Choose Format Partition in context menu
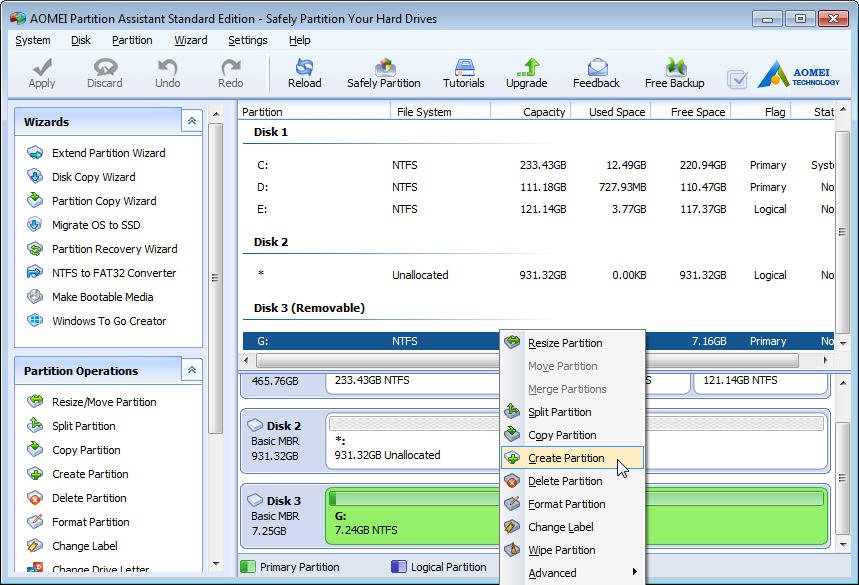This screenshot has height=585, width=859. [572, 504]
